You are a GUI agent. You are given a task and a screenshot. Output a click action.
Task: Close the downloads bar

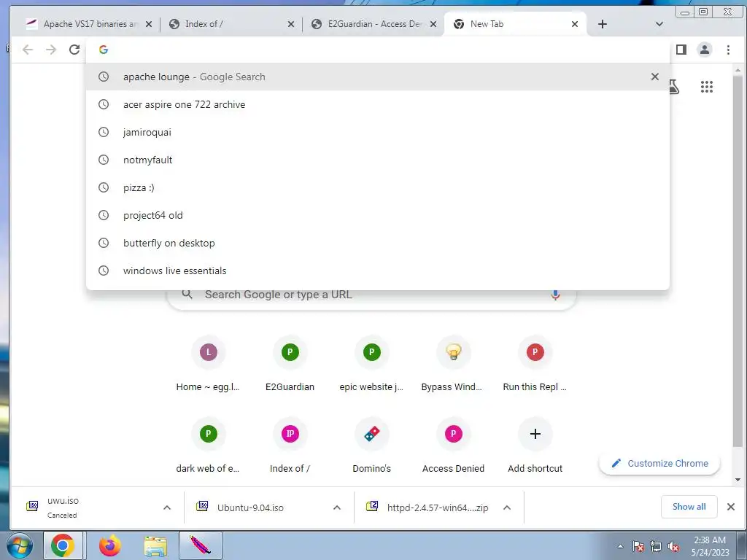tap(731, 507)
